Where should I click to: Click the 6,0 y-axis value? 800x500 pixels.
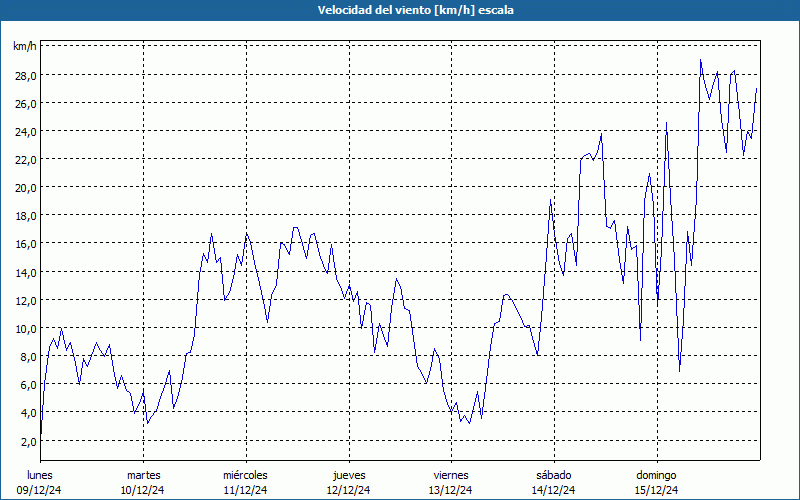tap(29, 385)
